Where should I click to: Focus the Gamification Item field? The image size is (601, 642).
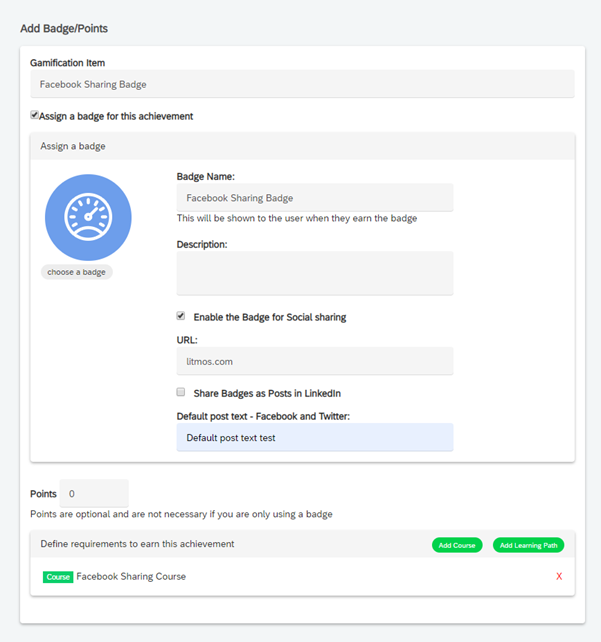(x=302, y=84)
